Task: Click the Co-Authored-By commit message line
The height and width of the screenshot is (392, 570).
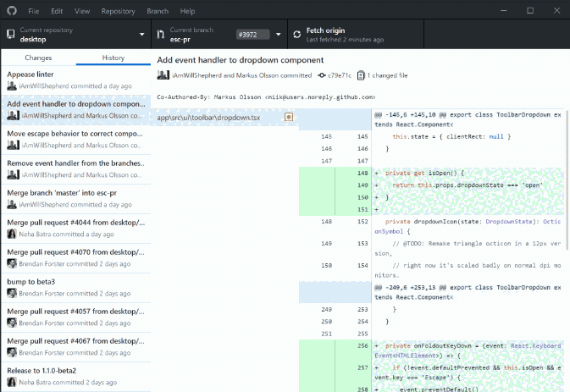Action: (x=266, y=97)
